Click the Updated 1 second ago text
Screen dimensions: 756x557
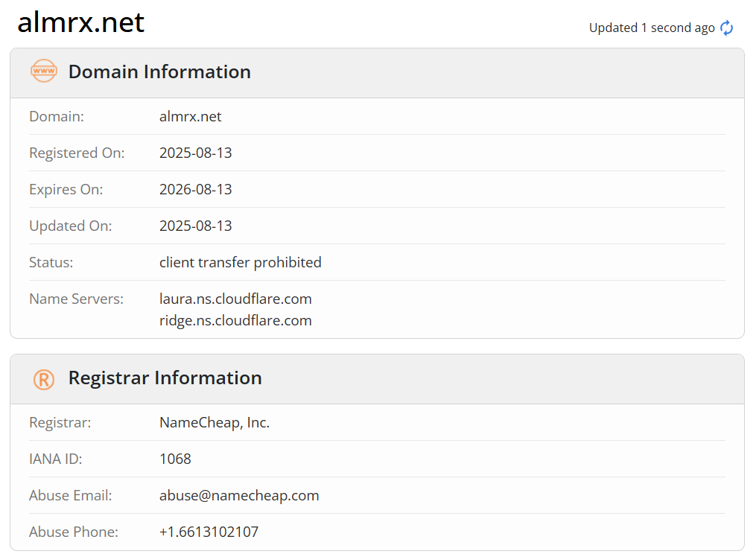652,28
